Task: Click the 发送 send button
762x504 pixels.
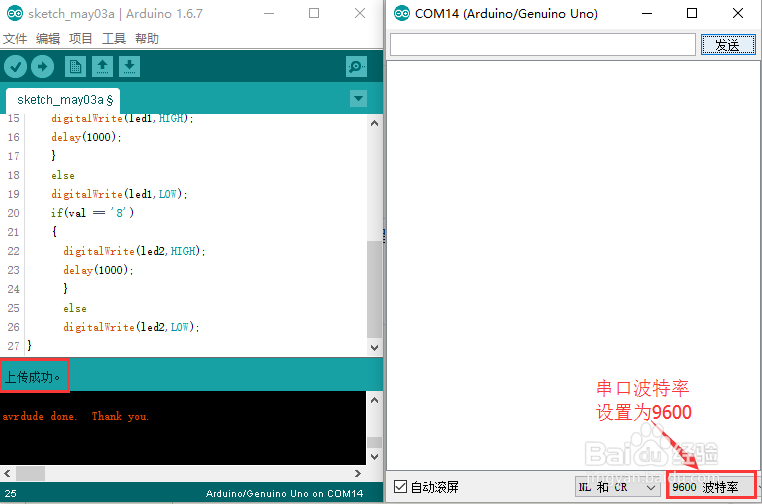Action: [728, 45]
